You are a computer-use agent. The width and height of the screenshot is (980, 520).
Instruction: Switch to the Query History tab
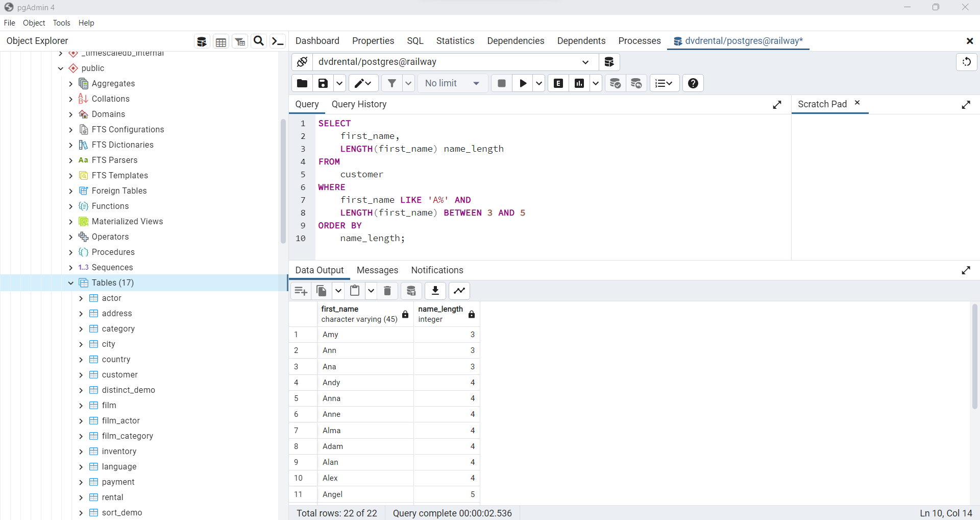click(359, 104)
